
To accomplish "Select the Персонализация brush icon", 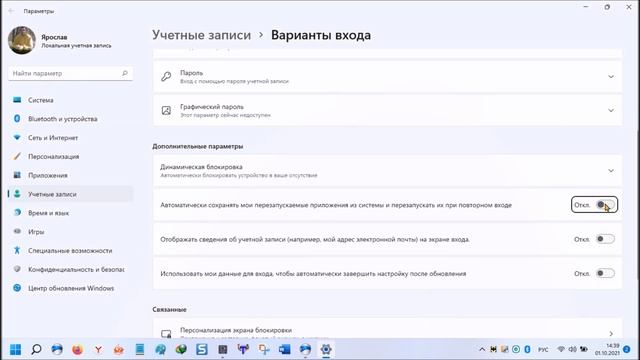I will pos(17,156).
